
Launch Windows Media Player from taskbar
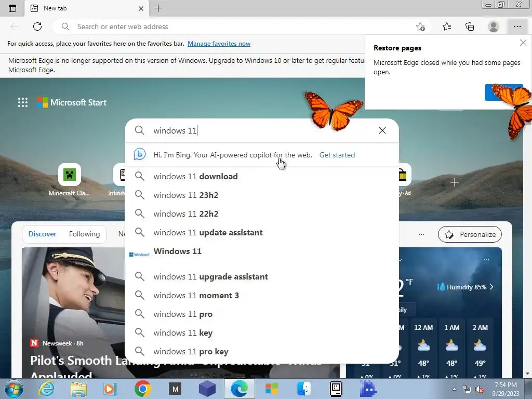[x=110, y=389]
